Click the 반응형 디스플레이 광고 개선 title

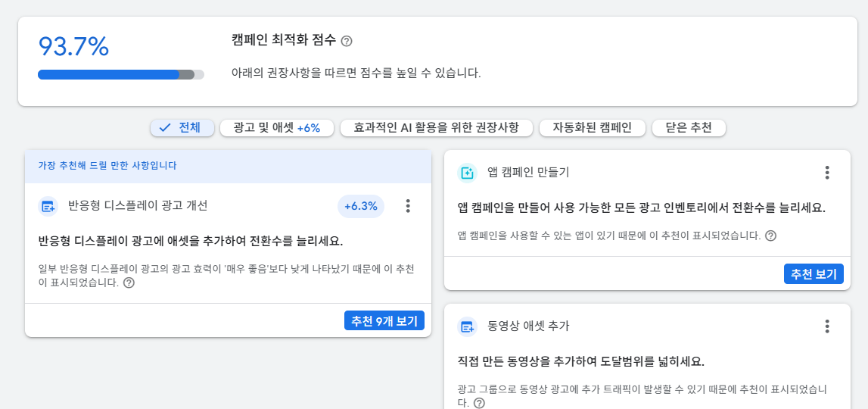(x=138, y=206)
